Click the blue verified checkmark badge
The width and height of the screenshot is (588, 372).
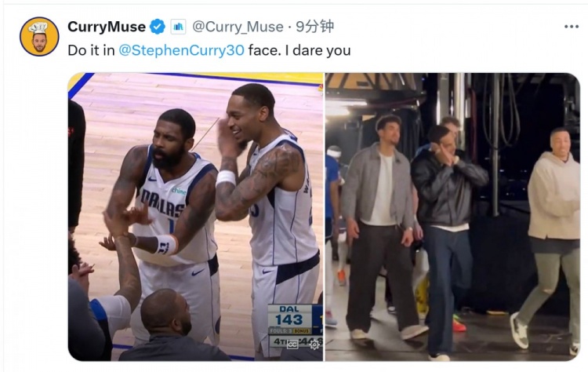tap(158, 27)
